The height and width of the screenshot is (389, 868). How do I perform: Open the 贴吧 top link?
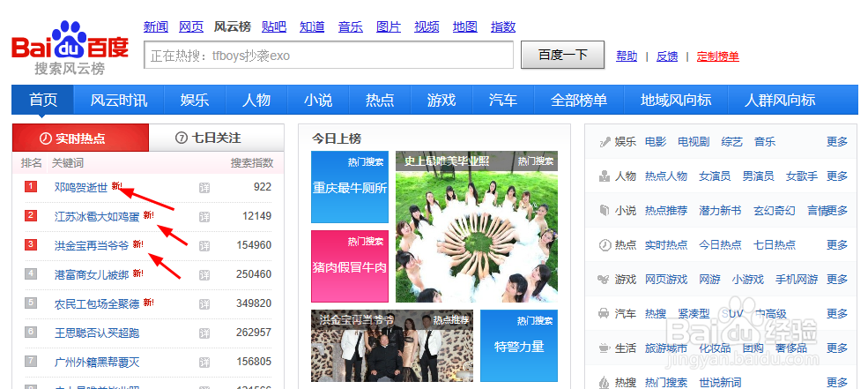click(x=274, y=26)
